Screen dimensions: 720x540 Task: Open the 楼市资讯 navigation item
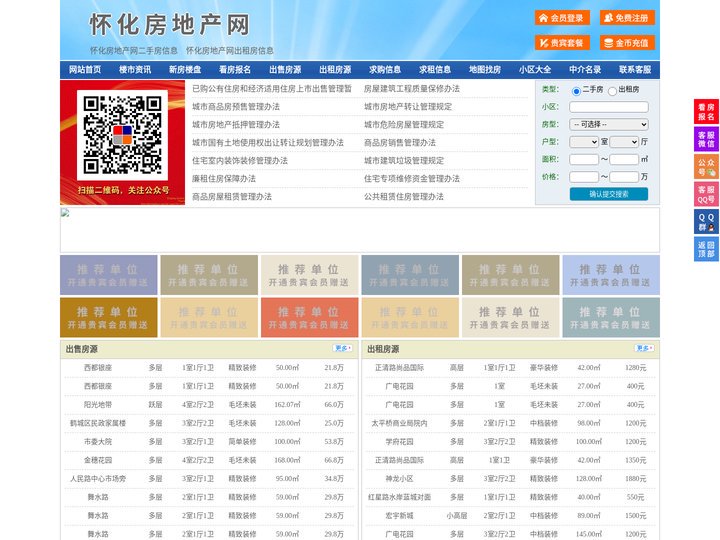[135, 70]
